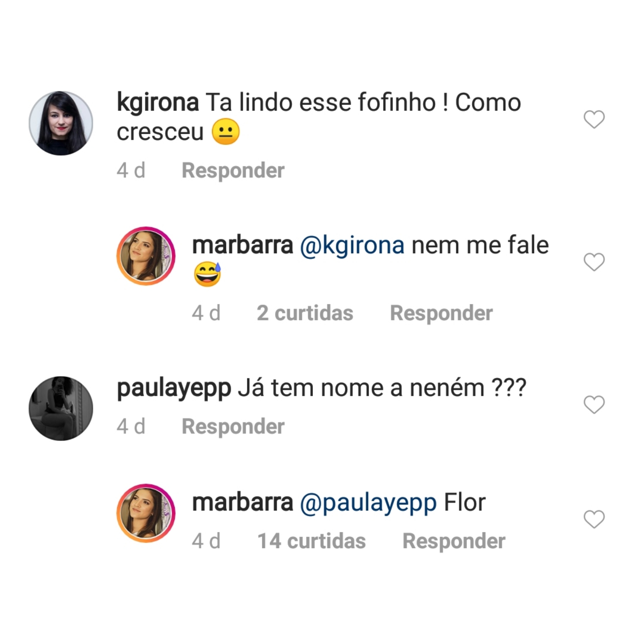Open paulayepp username on her comment
The width and height of the screenshot is (644, 644).
pyautogui.click(x=174, y=388)
